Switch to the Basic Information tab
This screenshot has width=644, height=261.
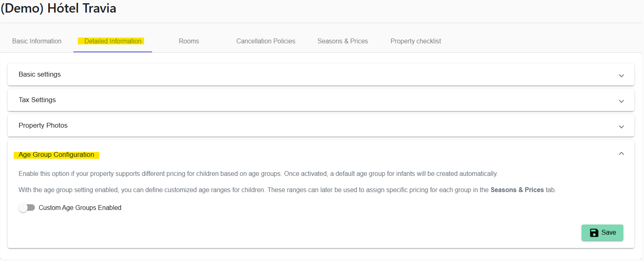[37, 41]
